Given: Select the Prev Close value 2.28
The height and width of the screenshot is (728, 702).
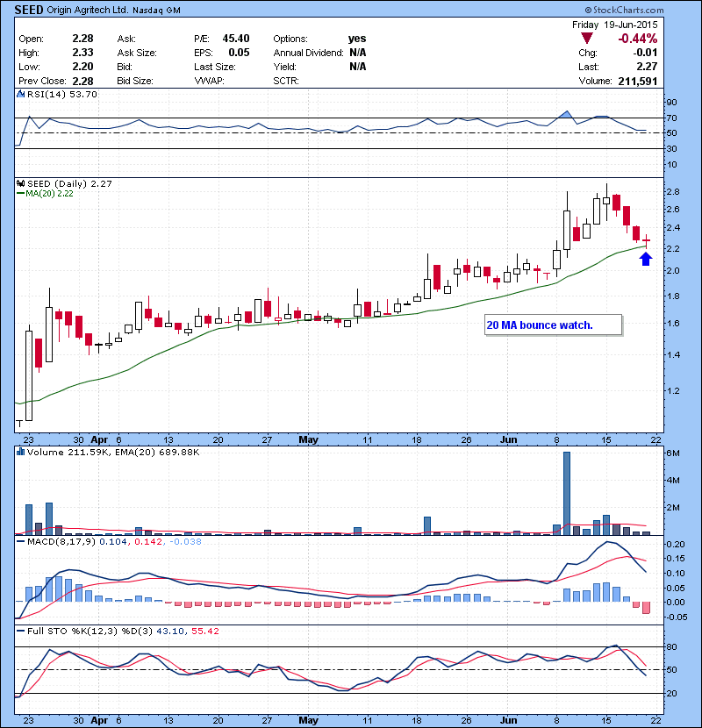Looking at the screenshot, I should tap(82, 82).
